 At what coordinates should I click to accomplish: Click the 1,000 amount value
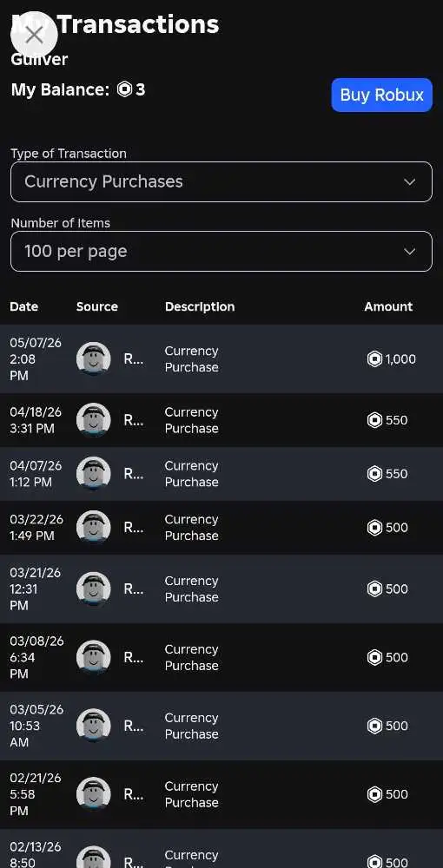(x=400, y=359)
